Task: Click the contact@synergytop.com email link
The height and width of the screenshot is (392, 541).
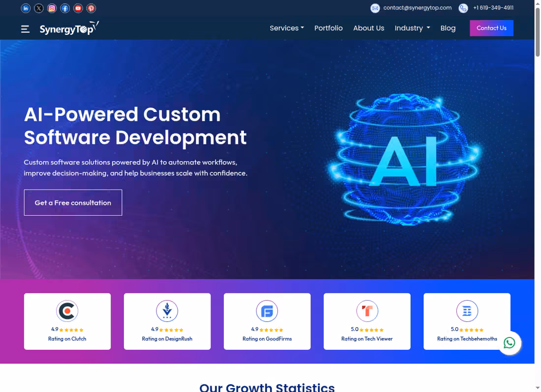Action: pyautogui.click(x=417, y=7)
